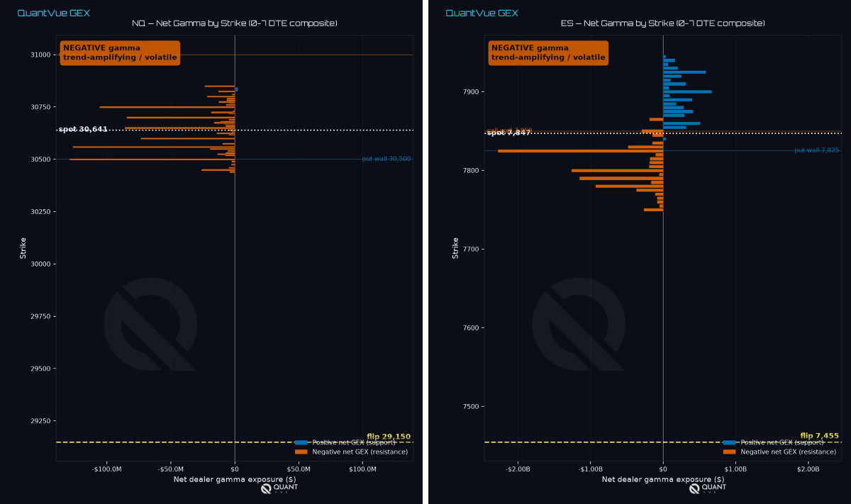Click the 29500 strike axis tick

[x=41, y=369]
